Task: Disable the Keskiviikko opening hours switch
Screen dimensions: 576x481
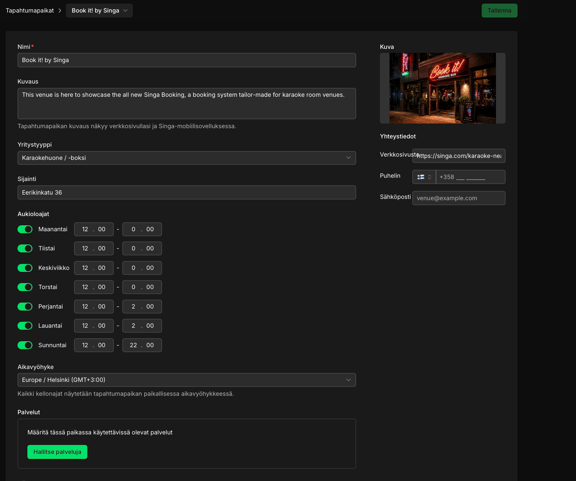Action: 25,268
